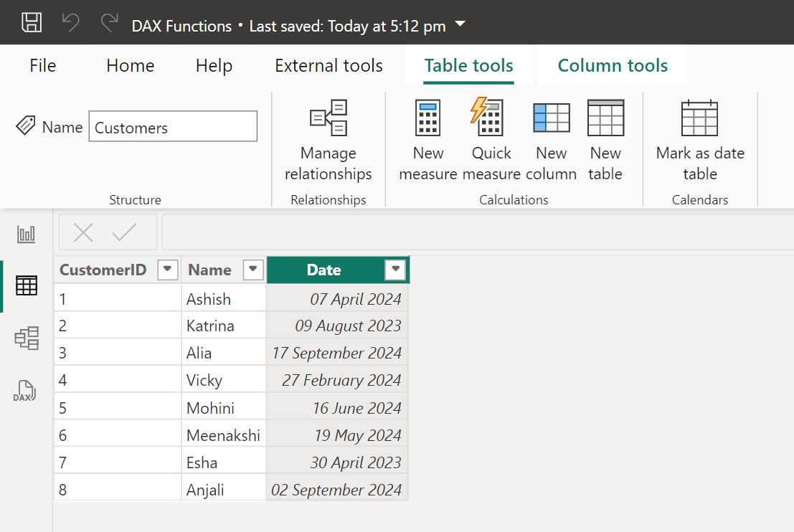Screen dimensions: 794x532
Task: Click the table Name field showing Customers
Action: pos(173,126)
